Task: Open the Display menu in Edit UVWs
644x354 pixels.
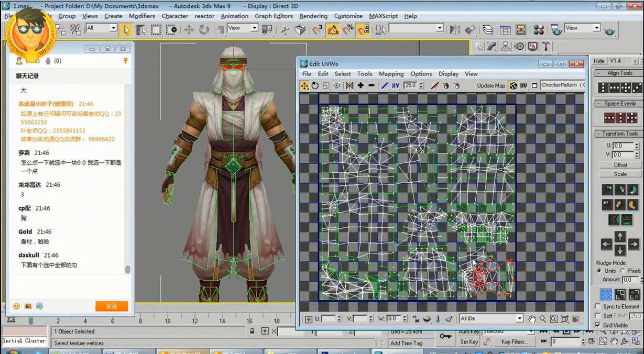Action: pyautogui.click(x=449, y=74)
